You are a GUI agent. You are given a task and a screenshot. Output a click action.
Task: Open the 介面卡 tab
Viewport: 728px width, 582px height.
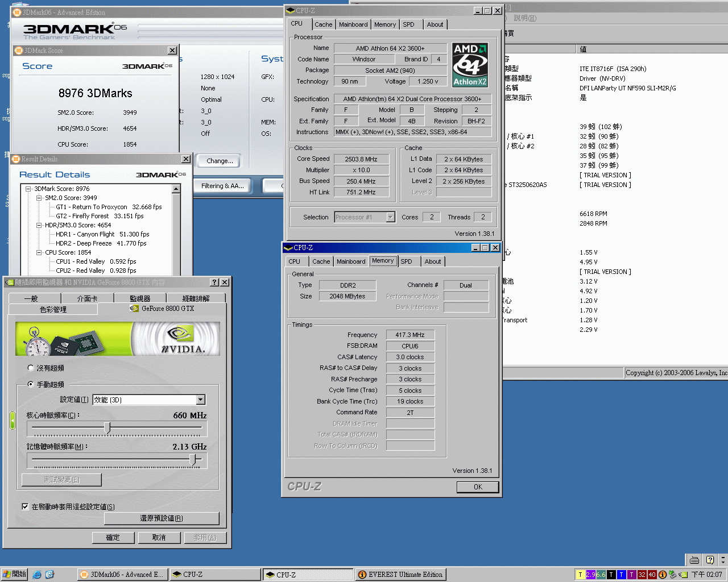(87, 298)
